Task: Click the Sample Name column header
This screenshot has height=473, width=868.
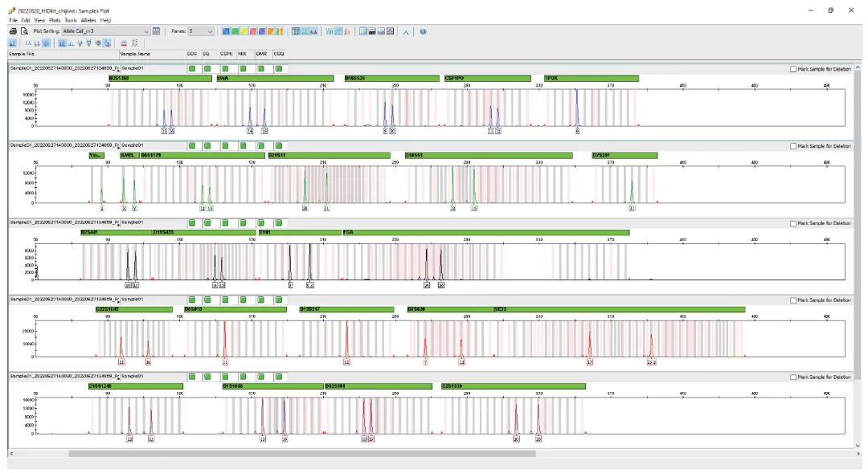Action: point(152,54)
